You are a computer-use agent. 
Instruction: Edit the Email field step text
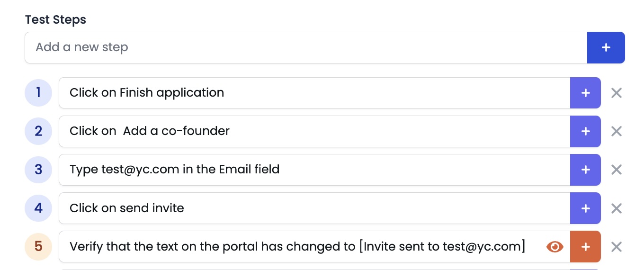(x=313, y=170)
